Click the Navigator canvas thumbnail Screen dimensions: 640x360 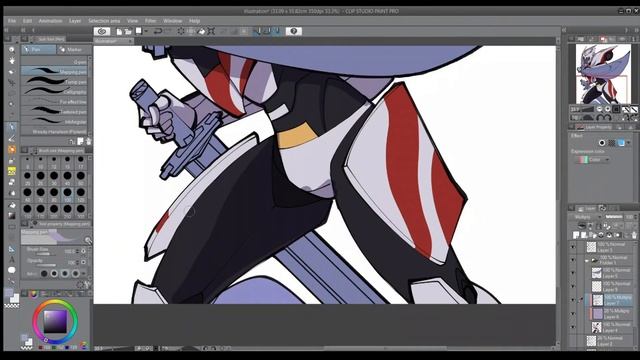(603, 74)
